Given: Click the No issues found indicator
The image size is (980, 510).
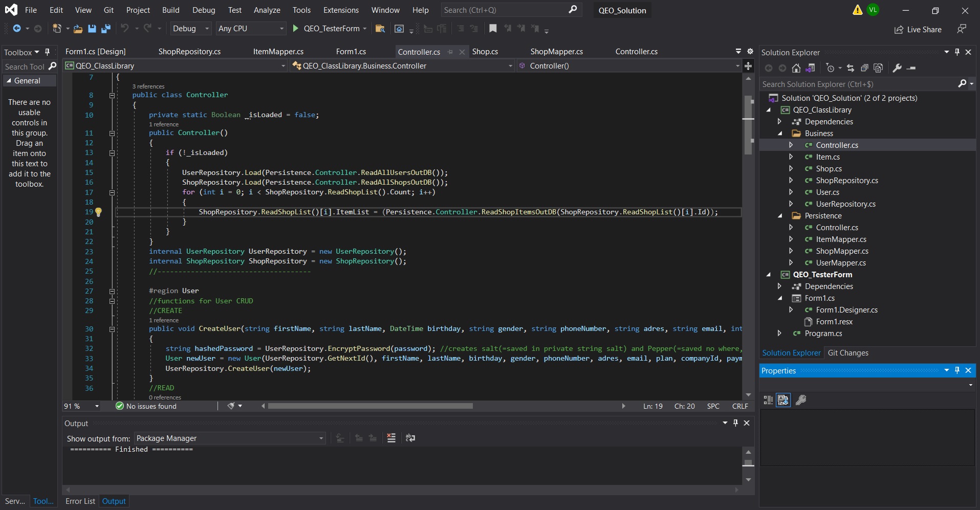Looking at the screenshot, I should point(146,406).
